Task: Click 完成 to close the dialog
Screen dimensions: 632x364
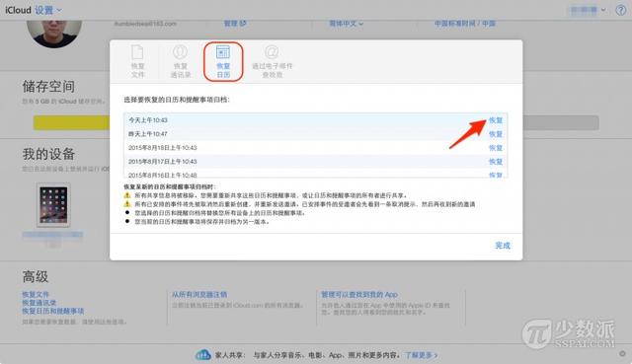Action: point(503,246)
